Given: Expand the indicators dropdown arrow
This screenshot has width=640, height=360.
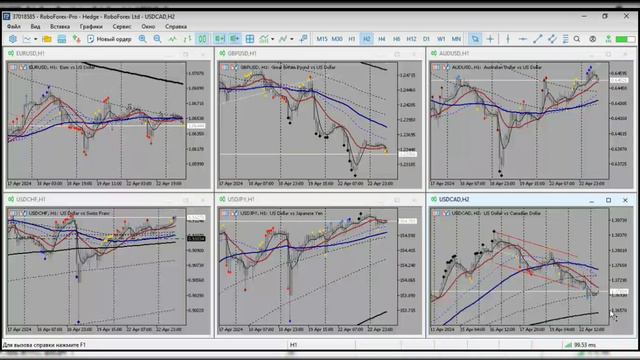Looking at the screenshot, I should 273,39.
